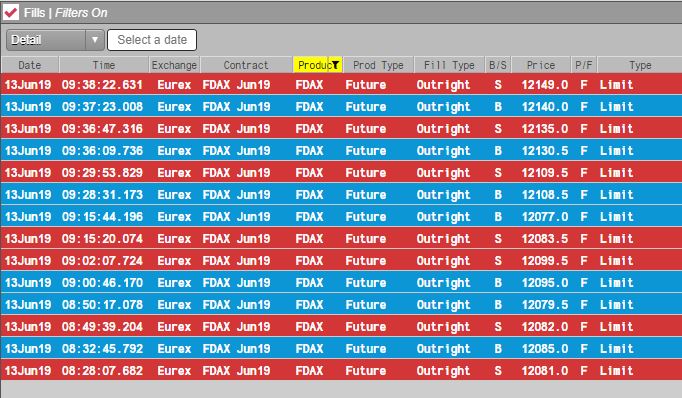Select time cell 08:28:07.682
This screenshot has width=682, height=398.
102,371
